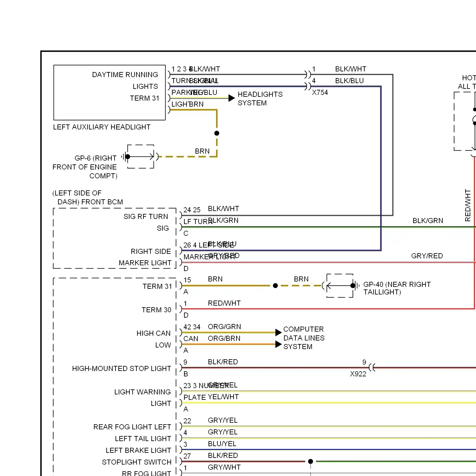Click splice dot on the BLK/RED pin 27 wire

coord(311,461)
